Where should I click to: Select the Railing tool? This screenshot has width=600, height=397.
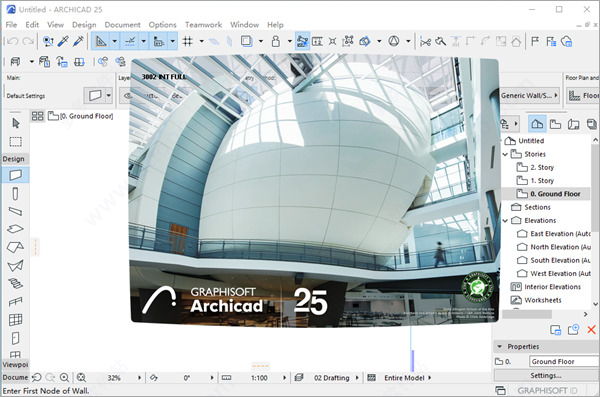click(15, 302)
